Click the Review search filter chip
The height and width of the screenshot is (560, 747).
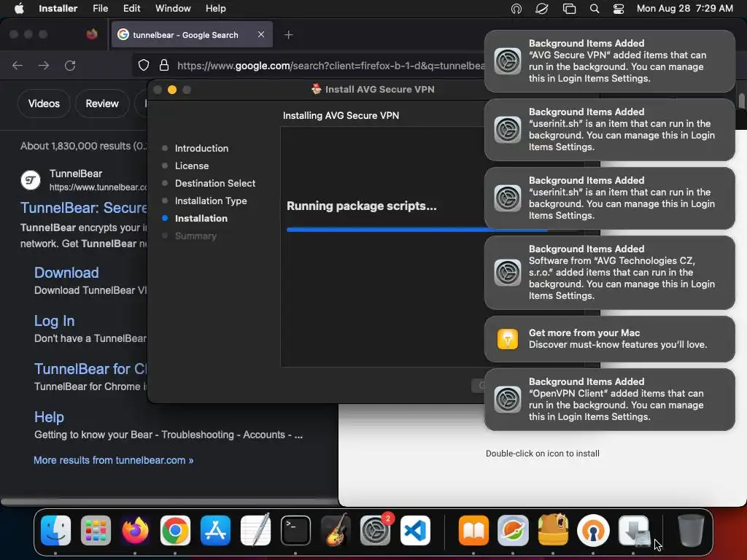click(x=102, y=104)
